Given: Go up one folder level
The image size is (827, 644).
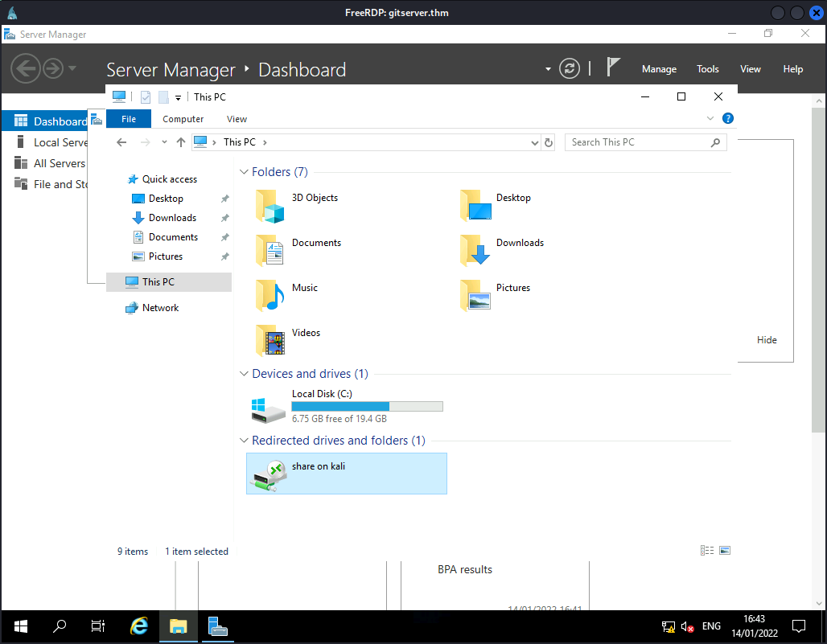Looking at the screenshot, I should (181, 142).
